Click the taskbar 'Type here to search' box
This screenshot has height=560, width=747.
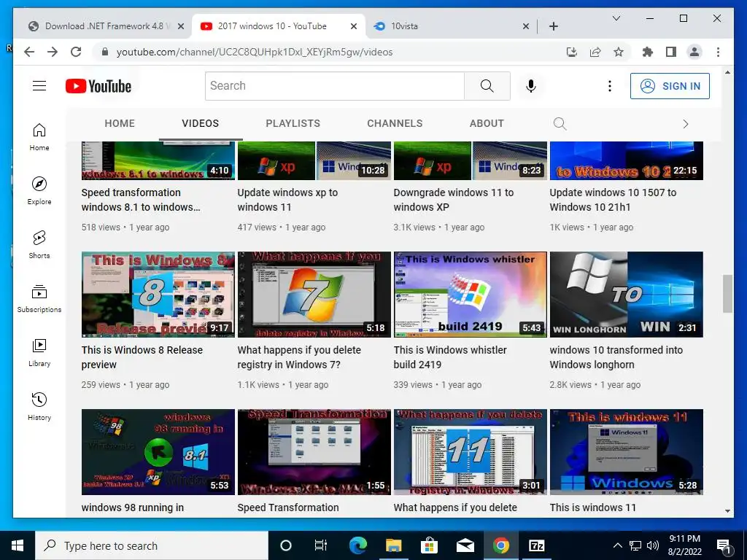click(152, 545)
